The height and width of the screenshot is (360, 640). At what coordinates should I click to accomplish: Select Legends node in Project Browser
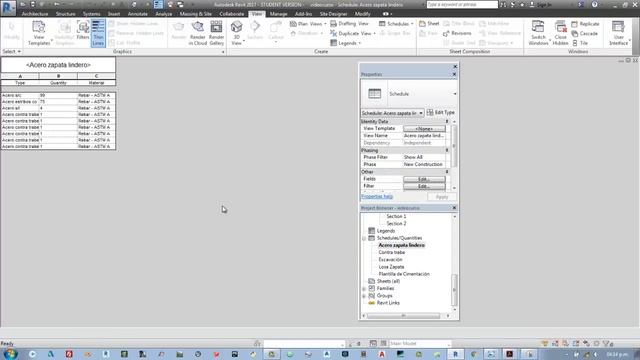pyautogui.click(x=386, y=231)
